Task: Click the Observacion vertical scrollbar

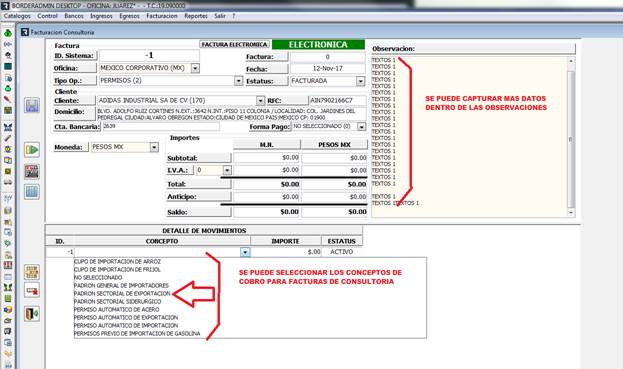Action: [x=571, y=137]
